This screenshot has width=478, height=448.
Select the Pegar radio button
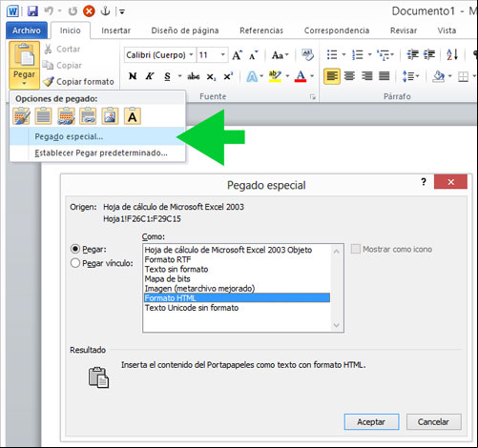point(75,249)
